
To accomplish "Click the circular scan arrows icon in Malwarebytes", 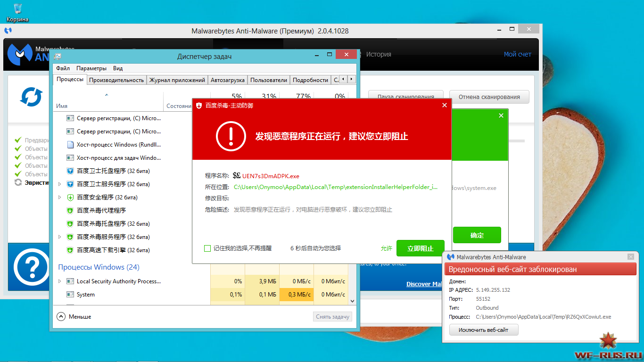I will 31,97.
